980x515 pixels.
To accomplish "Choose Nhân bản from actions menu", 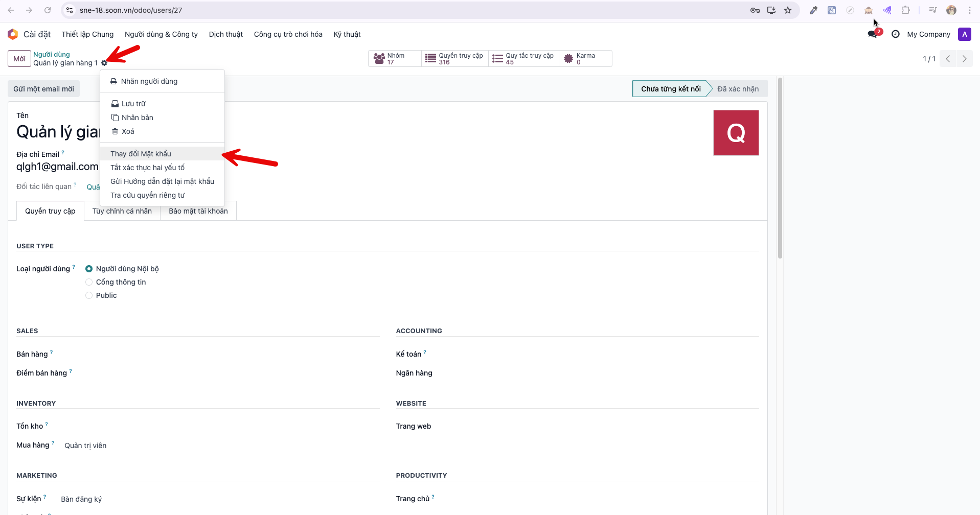I will (162, 118).
